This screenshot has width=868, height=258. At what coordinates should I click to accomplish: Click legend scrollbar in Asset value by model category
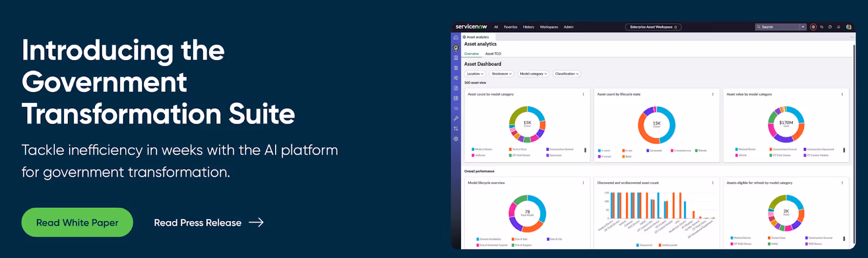(844, 150)
